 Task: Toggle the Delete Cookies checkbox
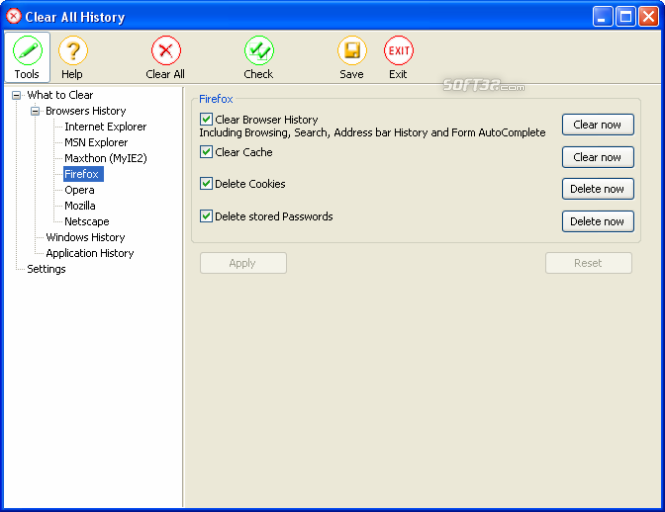pyautogui.click(x=206, y=183)
